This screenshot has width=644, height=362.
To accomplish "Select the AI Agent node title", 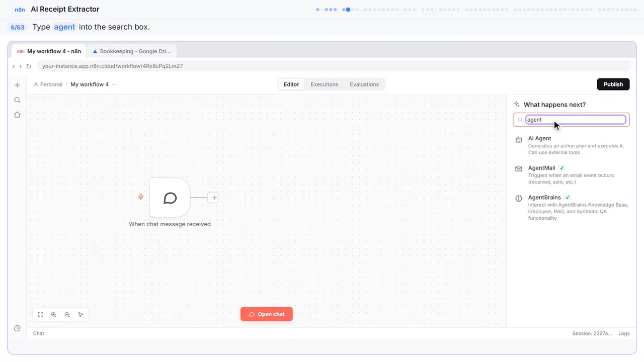I will [539, 138].
